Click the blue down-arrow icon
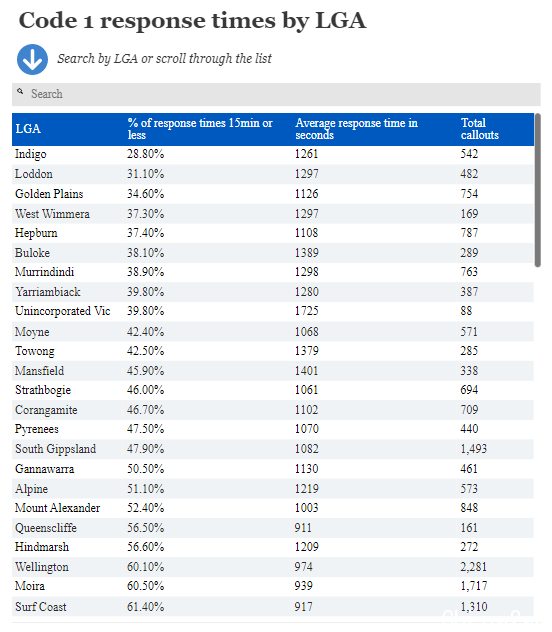 32,59
